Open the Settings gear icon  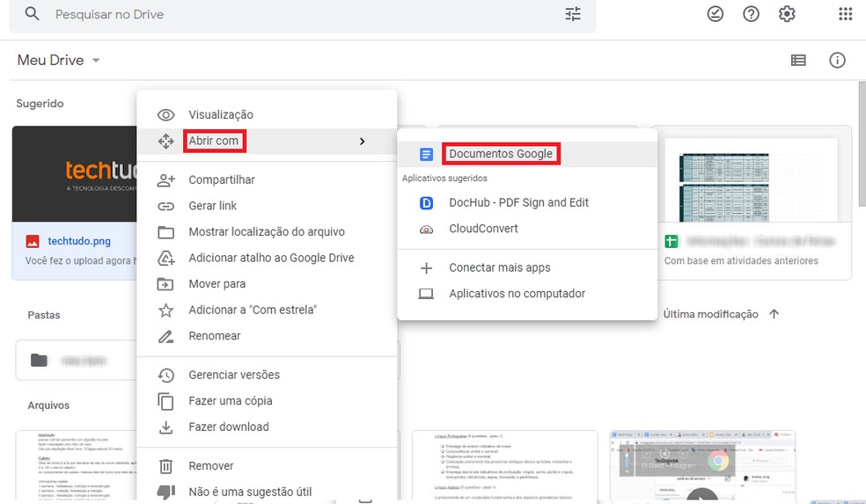click(787, 14)
